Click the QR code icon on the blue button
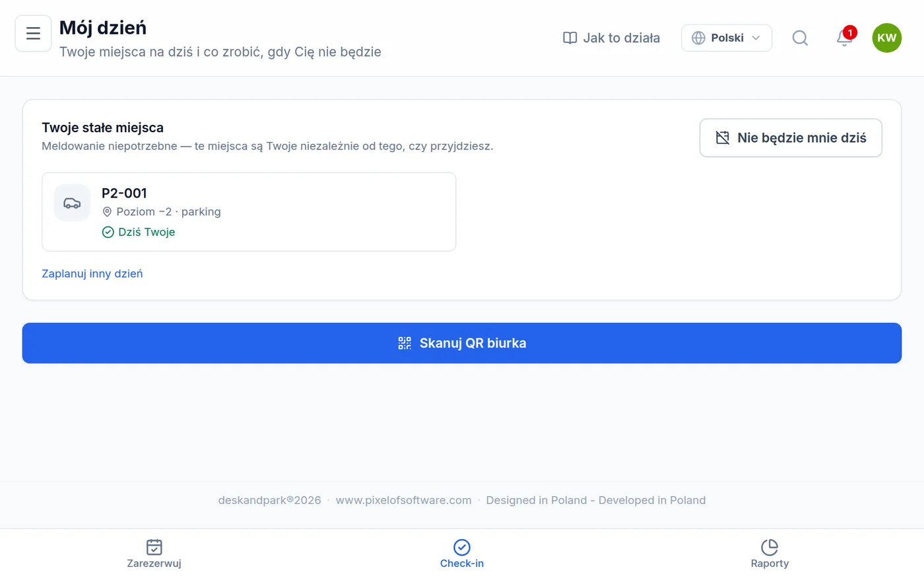The width and height of the screenshot is (924, 578). click(405, 343)
